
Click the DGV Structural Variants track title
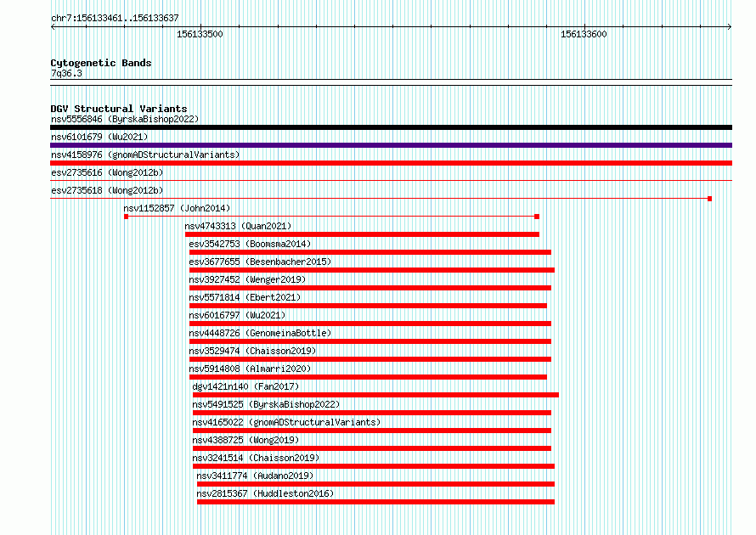click(x=119, y=109)
